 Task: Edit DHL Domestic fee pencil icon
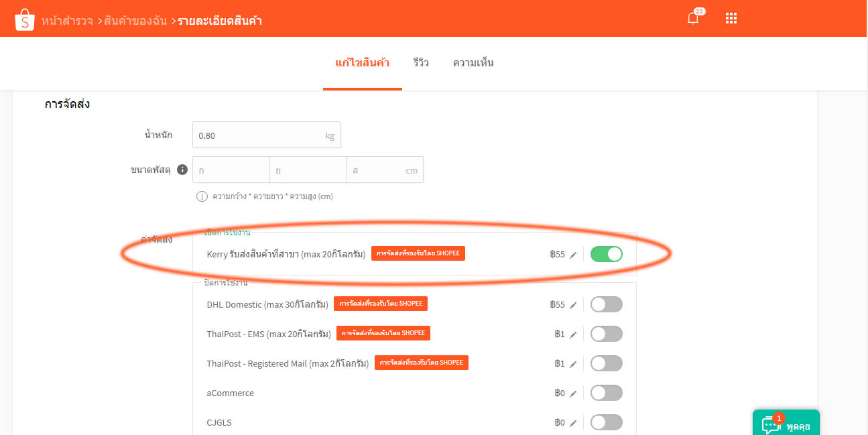click(x=573, y=305)
